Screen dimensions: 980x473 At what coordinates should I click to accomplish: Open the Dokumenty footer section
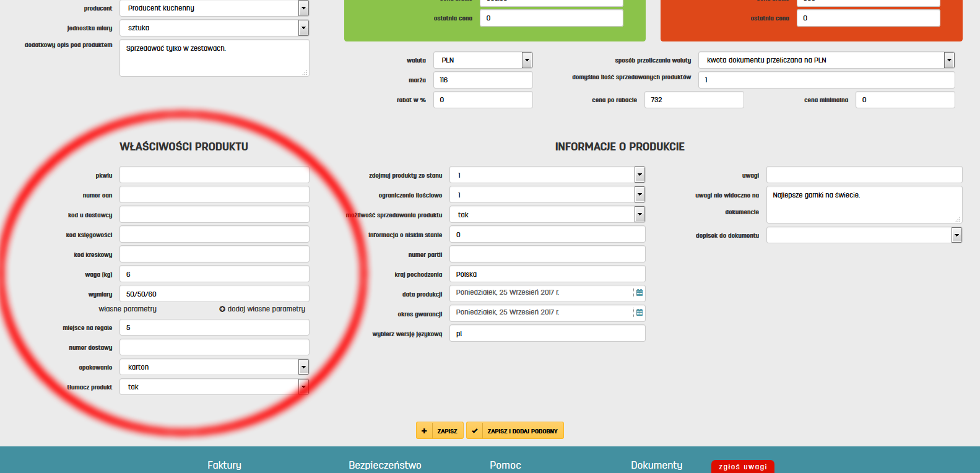tap(656, 465)
